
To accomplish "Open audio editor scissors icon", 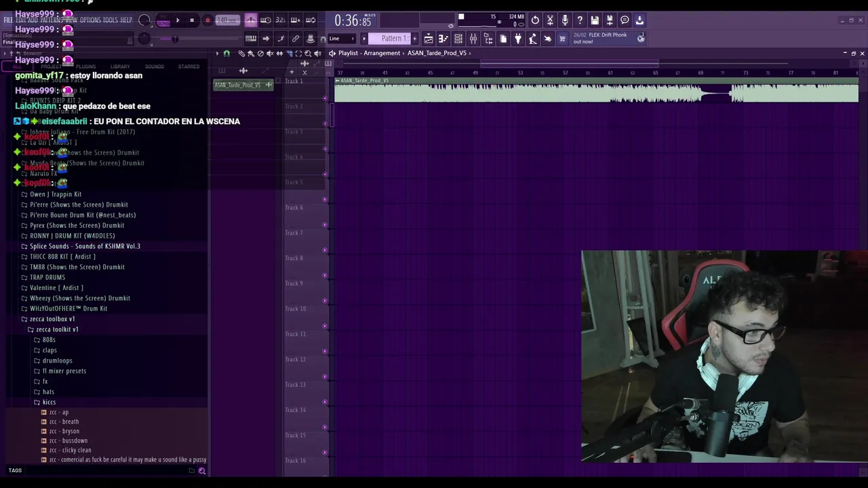I will tap(550, 20).
